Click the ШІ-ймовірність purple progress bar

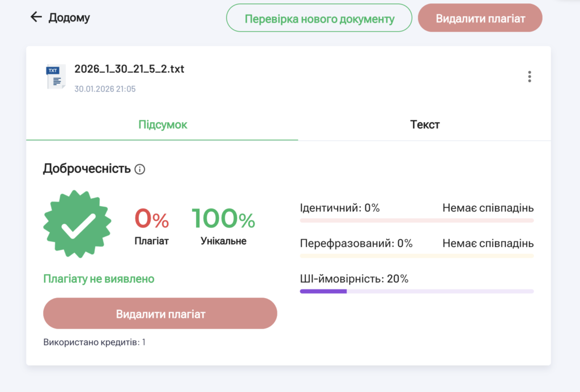tap(323, 291)
